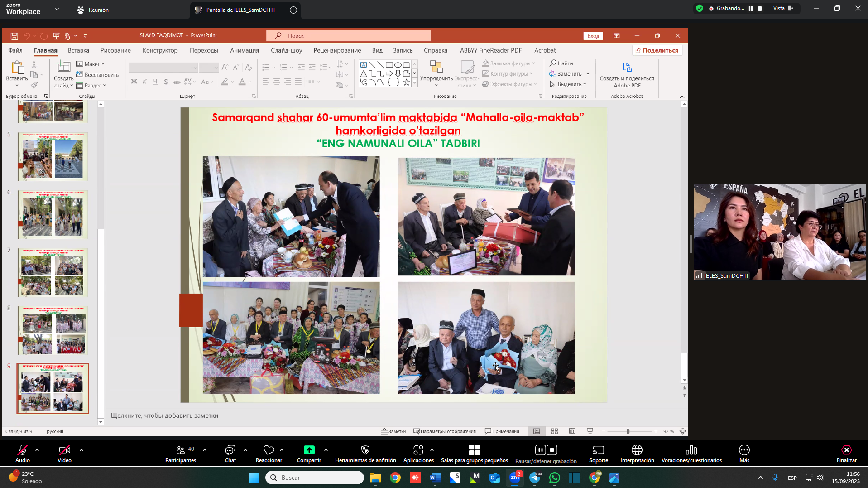The height and width of the screenshot is (488, 868).
Task: Expand Audio options caret in Zoom
Action: (37, 450)
